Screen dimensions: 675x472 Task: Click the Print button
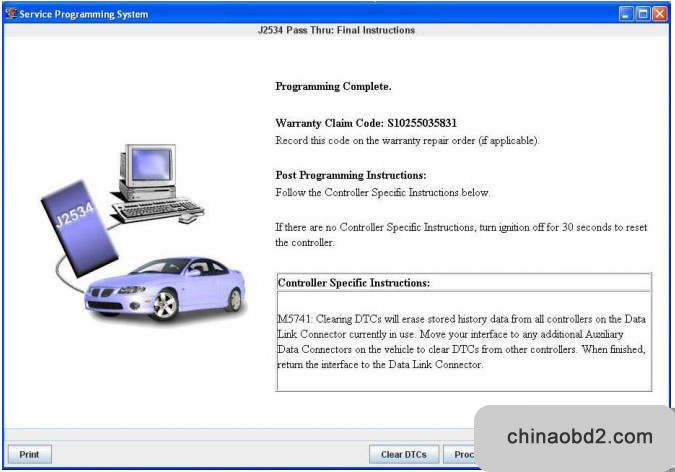[30, 454]
